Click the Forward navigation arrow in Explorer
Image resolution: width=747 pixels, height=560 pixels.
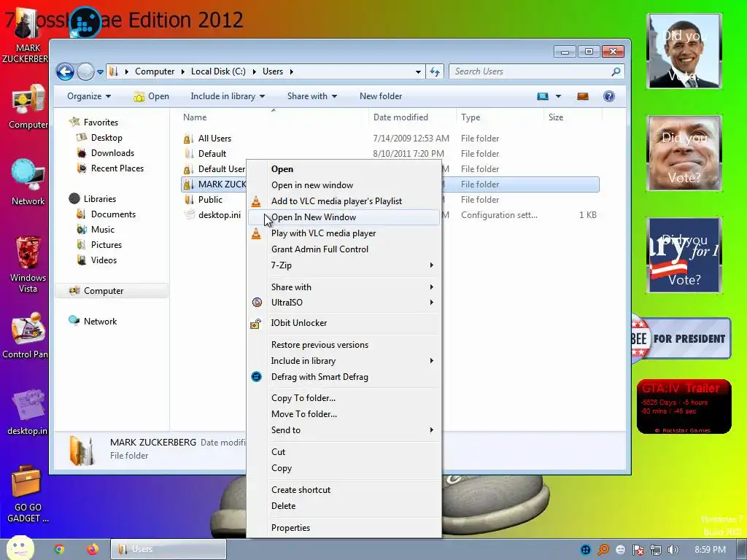click(x=86, y=72)
